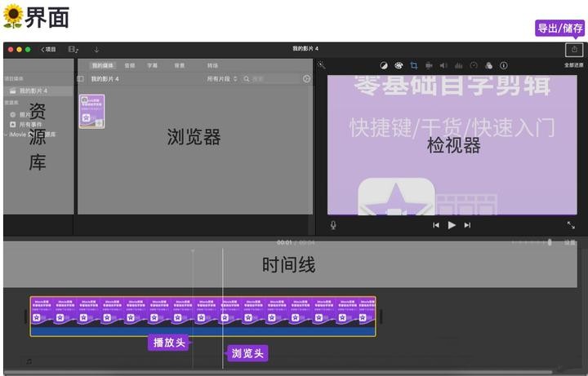This screenshot has height=376, width=588.
Task: Open the clip filter (所有片段) dropdown
Action: (222, 79)
